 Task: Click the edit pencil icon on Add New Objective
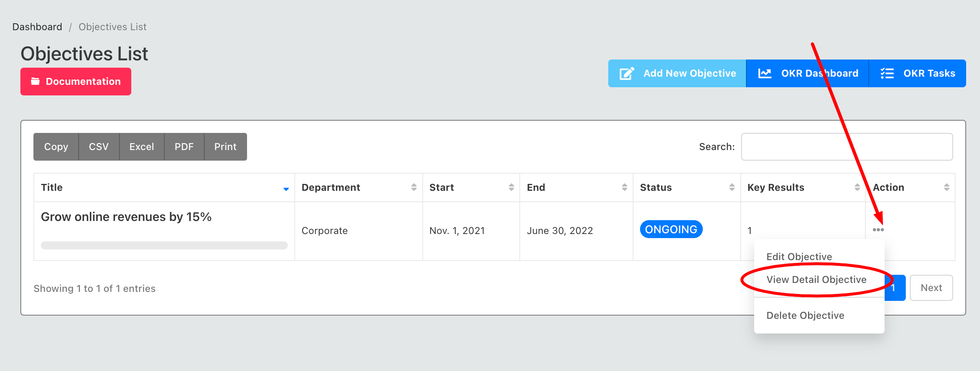(627, 73)
